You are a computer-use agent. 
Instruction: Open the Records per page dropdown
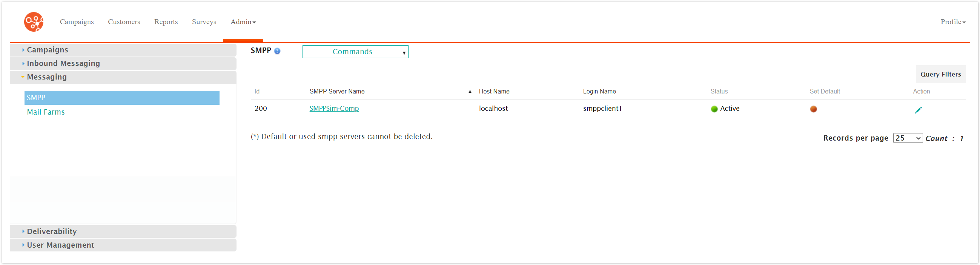pyautogui.click(x=907, y=138)
